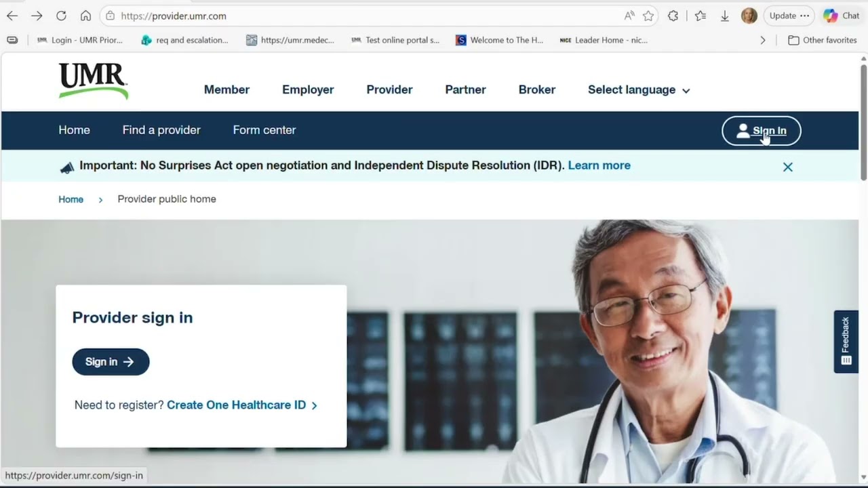Dismiss the No Surprises Act alert banner
868x488 pixels.
(x=788, y=167)
